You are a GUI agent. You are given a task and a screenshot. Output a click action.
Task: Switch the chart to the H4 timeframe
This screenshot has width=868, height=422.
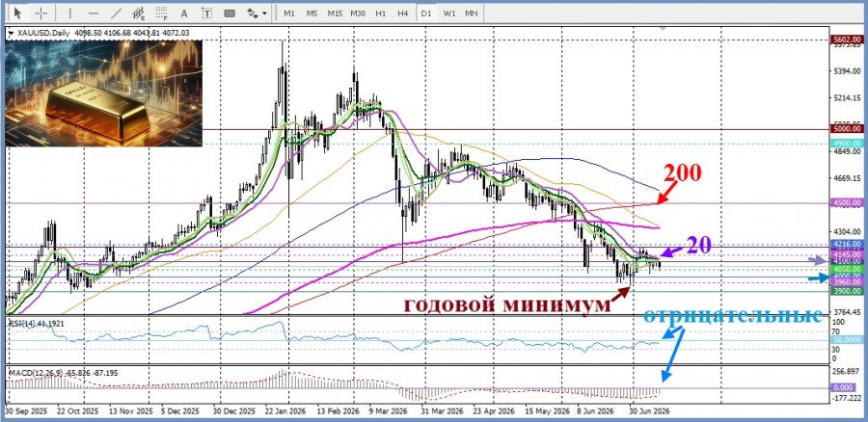403,13
